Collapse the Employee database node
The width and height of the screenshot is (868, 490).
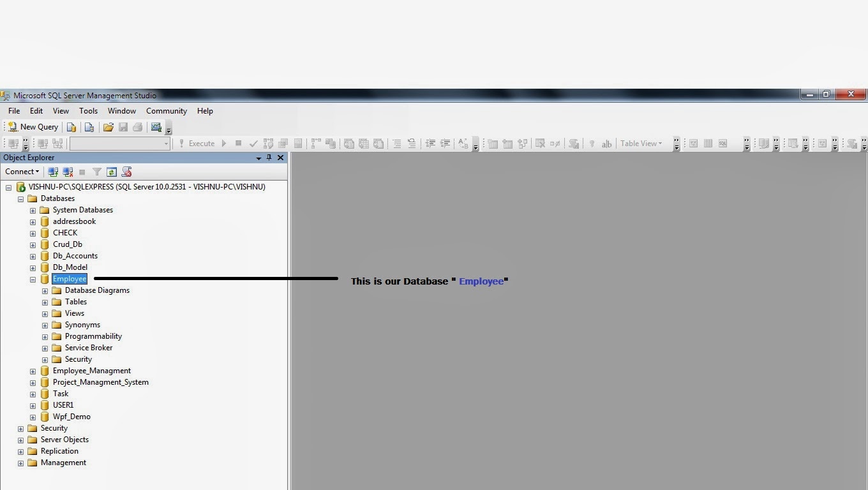[x=33, y=279]
